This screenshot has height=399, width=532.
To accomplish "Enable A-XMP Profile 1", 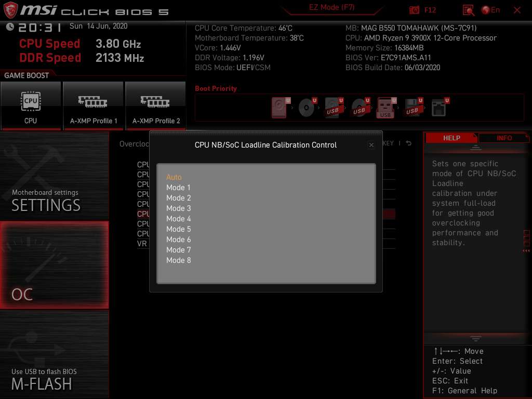I will (x=94, y=105).
